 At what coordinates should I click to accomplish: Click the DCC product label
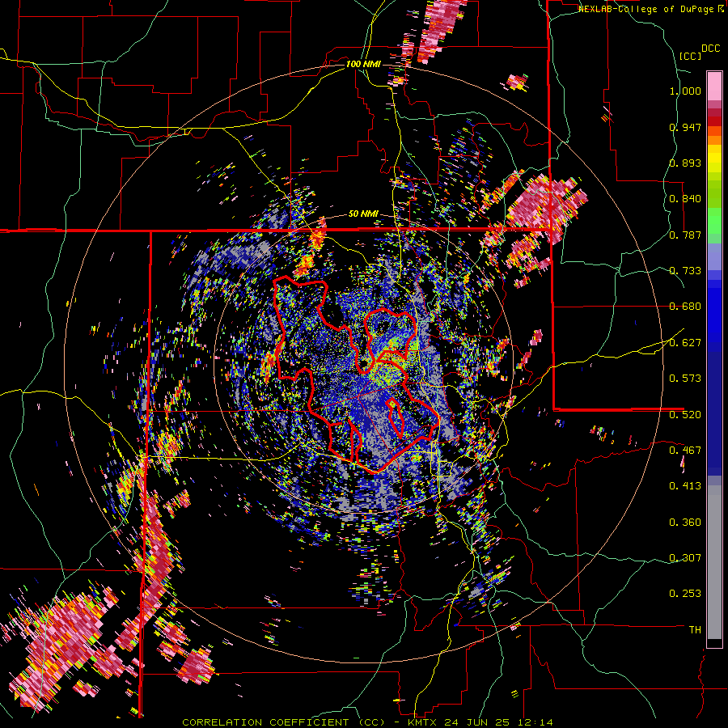coord(711,49)
